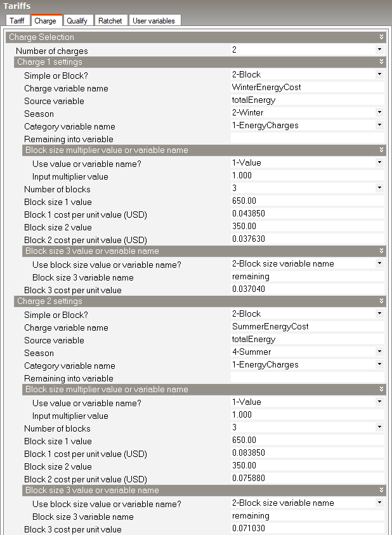Click the WinterEnergyCost charge variable name field
This screenshot has width=392, height=535.
307,87
